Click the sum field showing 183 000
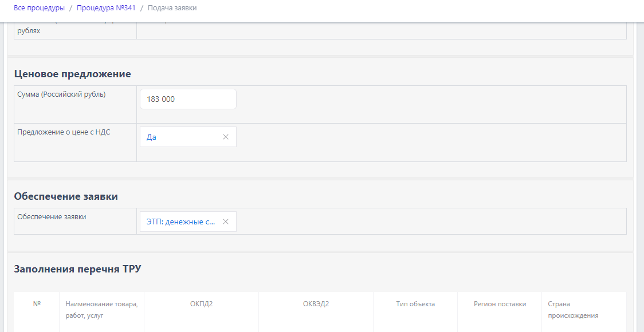Image resolution: width=644 pixels, height=332 pixels. click(188, 99)
